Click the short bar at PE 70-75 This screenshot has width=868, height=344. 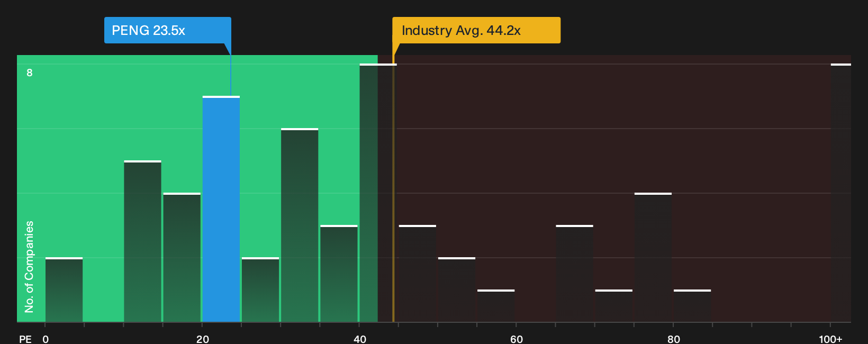coord(614,306)
